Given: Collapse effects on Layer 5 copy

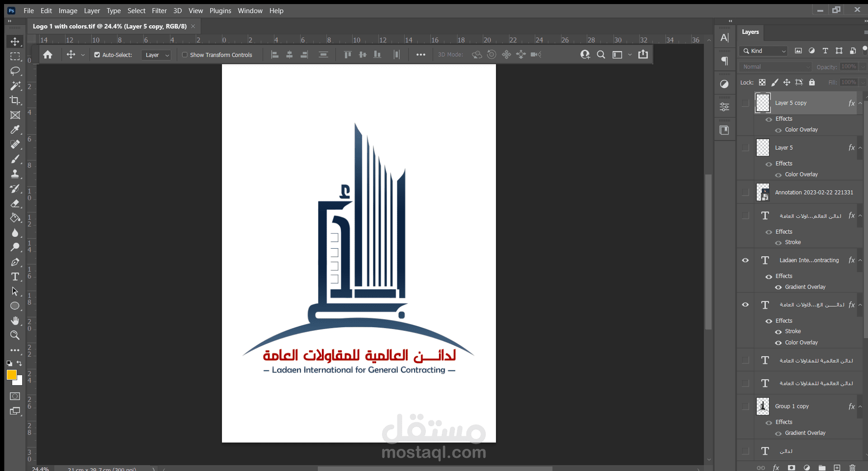Looking at the screenshot, I should (860, 103).
